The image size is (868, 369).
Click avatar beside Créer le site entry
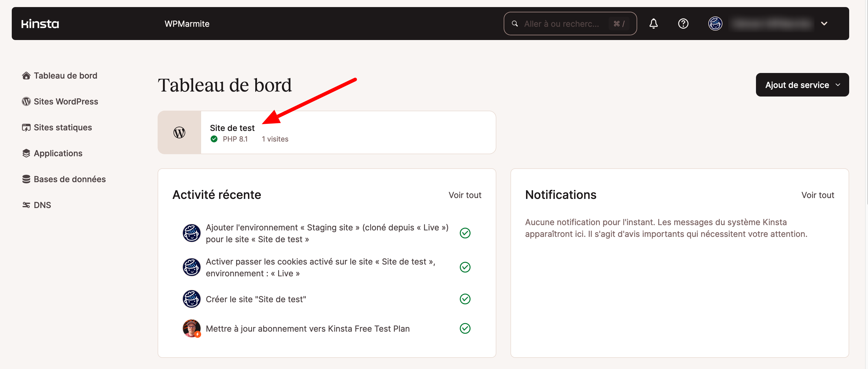pos(192,299)
